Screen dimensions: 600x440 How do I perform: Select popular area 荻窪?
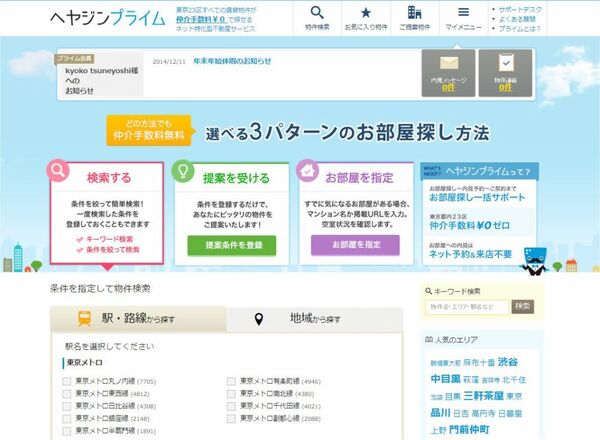click(x=471, y=380)
